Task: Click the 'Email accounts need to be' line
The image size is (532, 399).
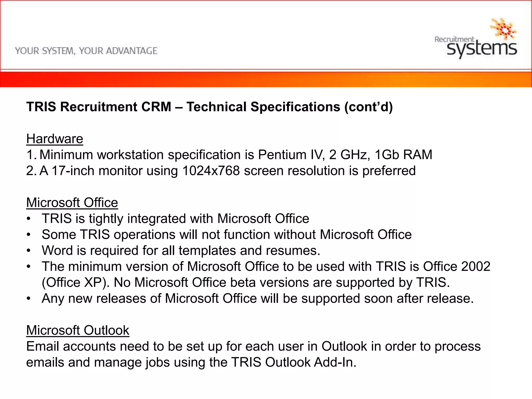Action: coord(253,347)
